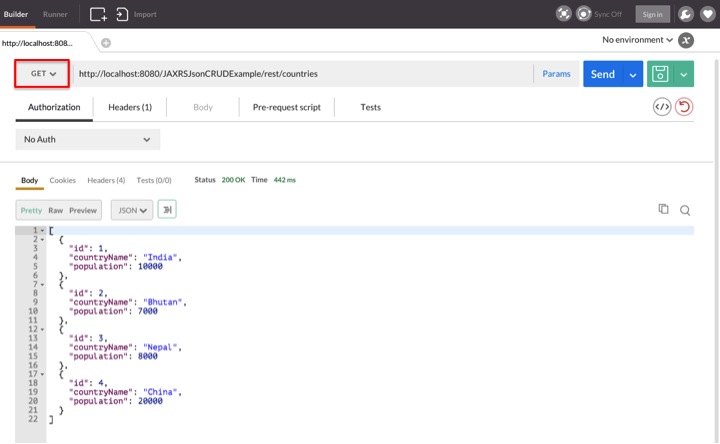Expand the save options green arrow
The image size is (720, 444).
coord(684,74)
